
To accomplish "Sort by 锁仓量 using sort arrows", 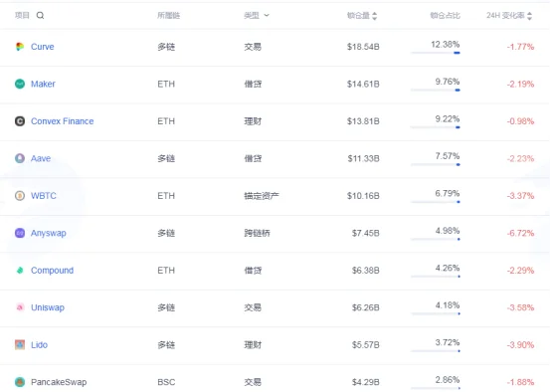I will (x=375, y=16).
